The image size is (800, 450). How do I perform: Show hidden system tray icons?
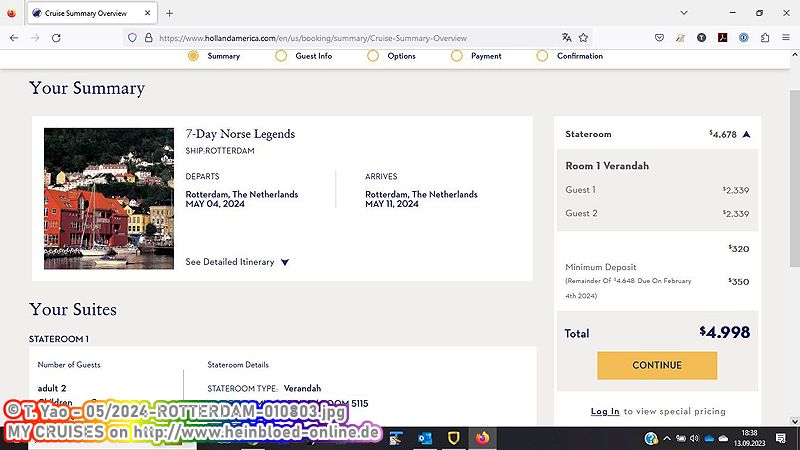pos(667,438)
